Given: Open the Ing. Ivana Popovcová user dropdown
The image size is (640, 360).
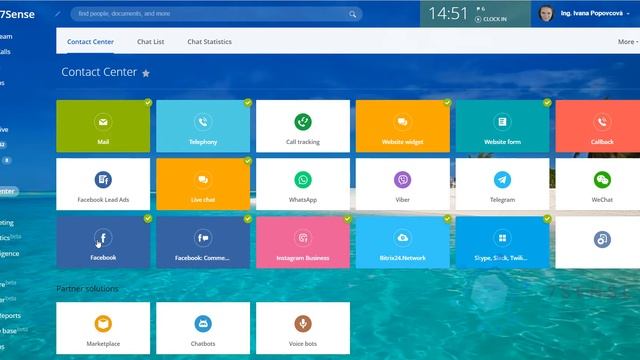Looking at the screenshot, I should (x=595, y=13).
